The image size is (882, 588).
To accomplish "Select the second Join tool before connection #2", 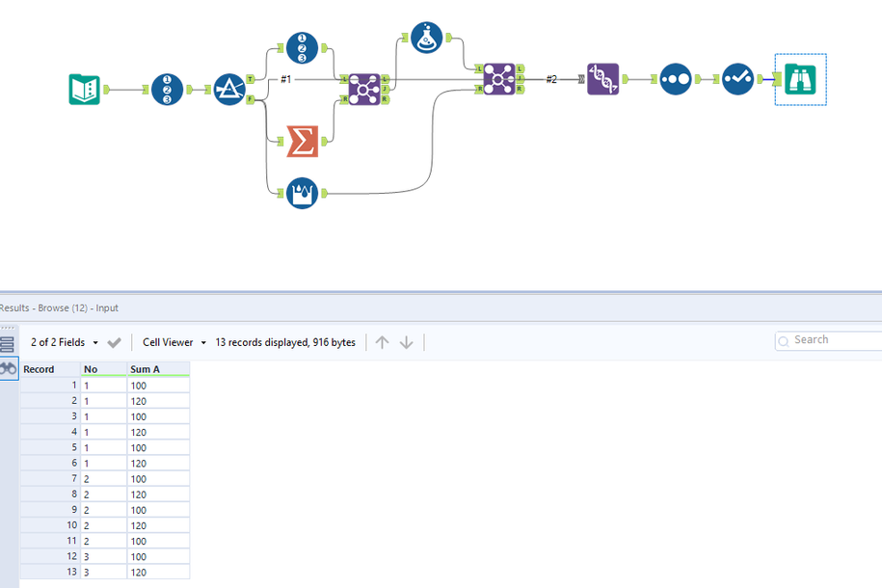I will pos(499,79).
